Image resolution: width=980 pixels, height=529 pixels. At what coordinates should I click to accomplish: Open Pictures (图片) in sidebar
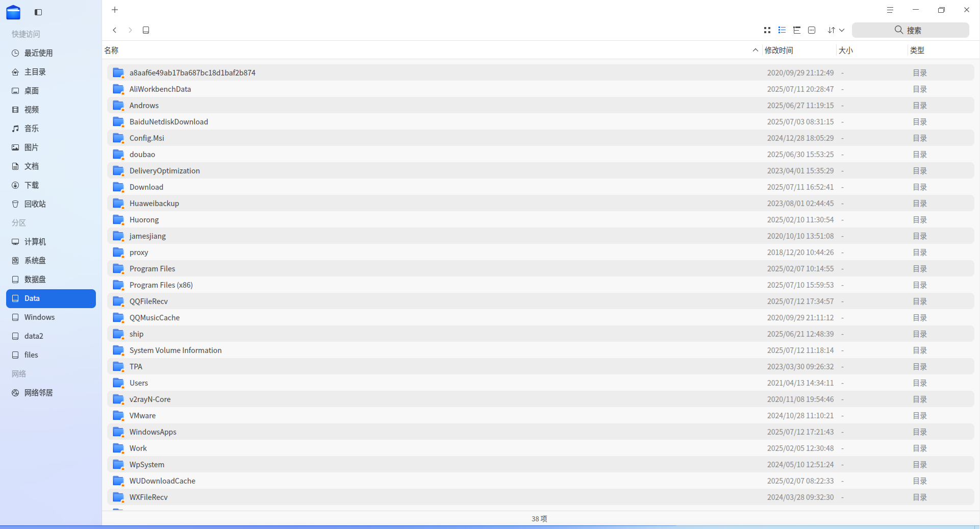[51, 147]
